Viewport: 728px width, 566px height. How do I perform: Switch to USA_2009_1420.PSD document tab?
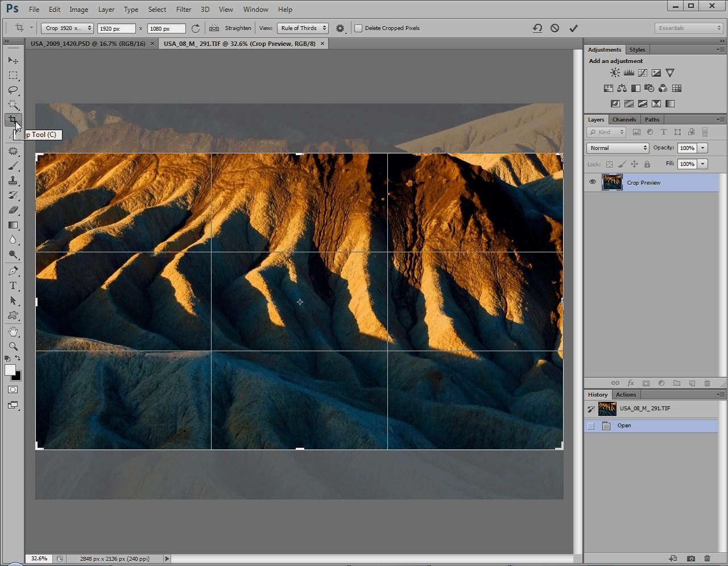88,43
